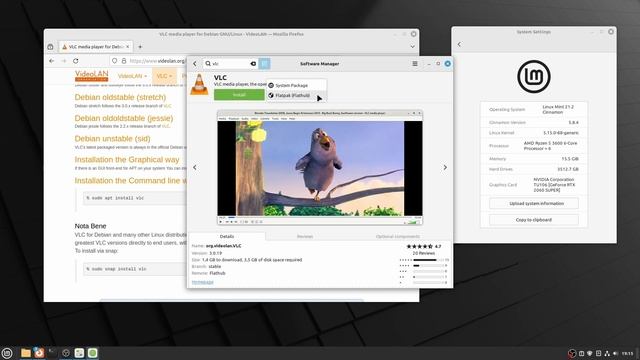Click Debian oldoldstable (jessie) heading
Screen dimensions: 640x360
click(124, 118)
